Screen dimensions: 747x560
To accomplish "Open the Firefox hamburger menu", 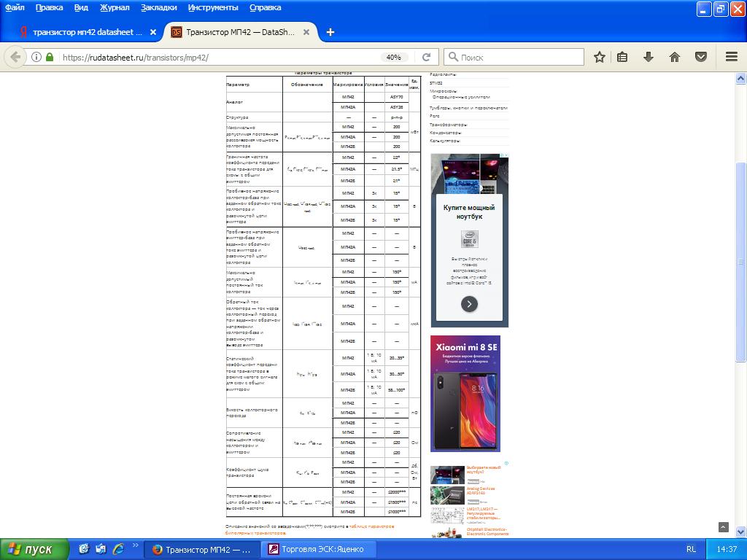I will point(731,57).
